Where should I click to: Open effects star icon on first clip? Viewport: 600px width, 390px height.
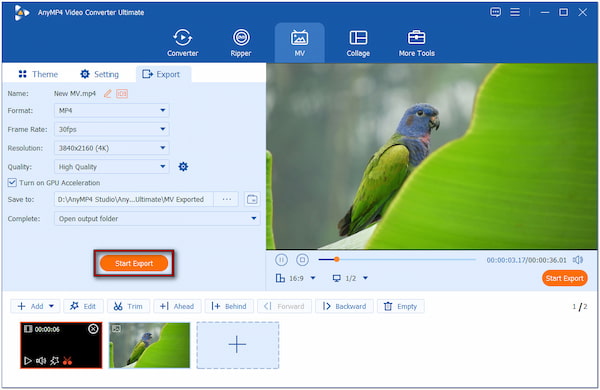[x=54, y=361]
